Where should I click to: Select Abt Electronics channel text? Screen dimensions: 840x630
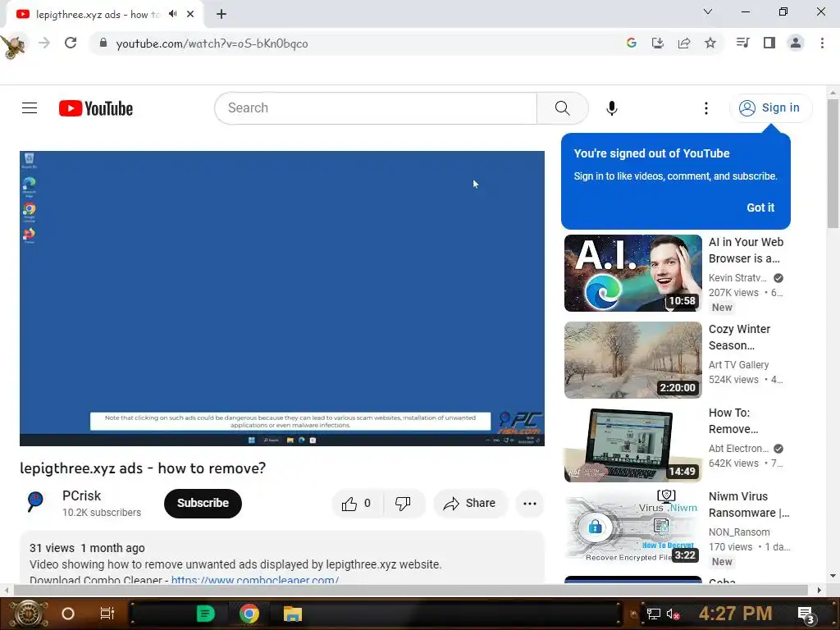click(739, 449)
